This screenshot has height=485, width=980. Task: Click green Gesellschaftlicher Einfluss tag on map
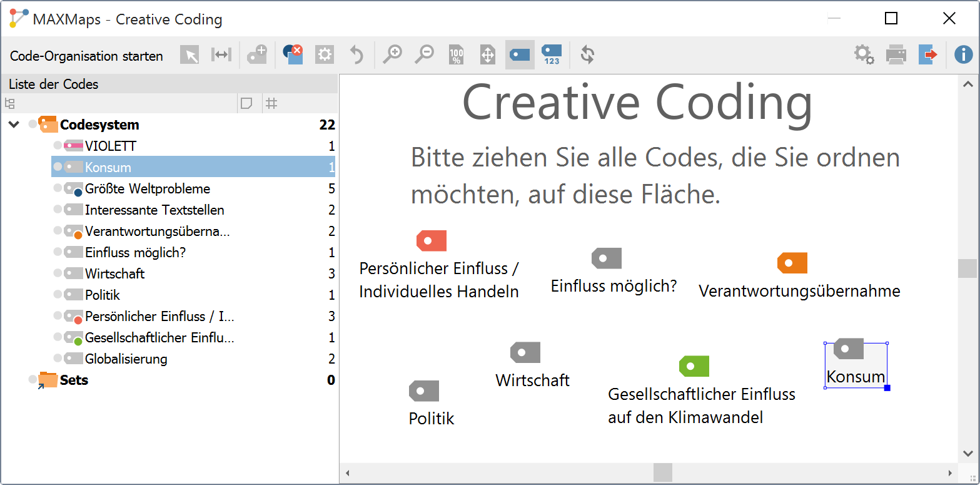point(694,366)
